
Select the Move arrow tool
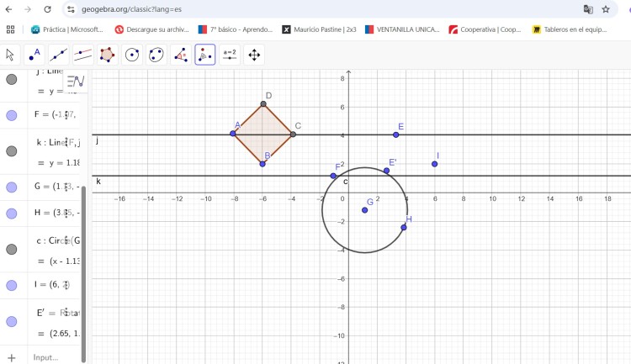coord(10,55)
